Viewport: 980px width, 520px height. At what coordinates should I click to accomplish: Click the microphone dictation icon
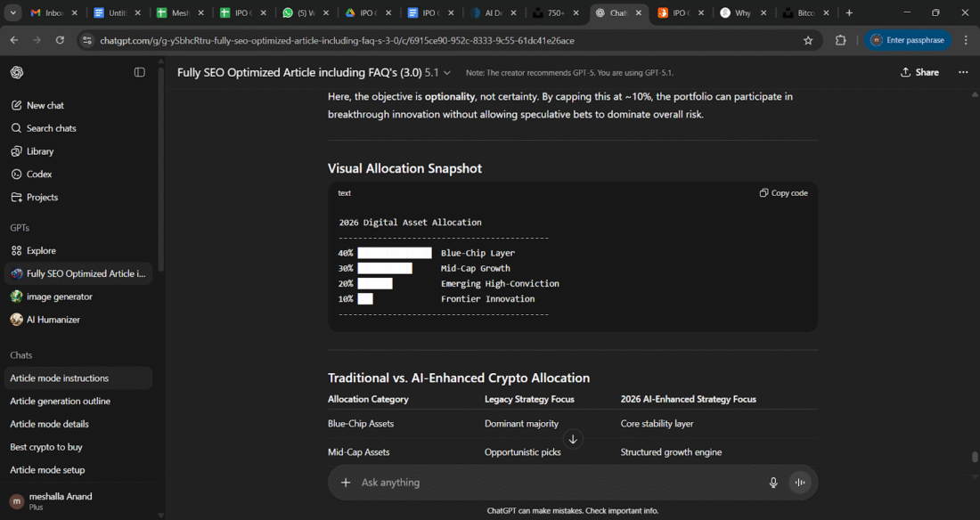(773, 483)
